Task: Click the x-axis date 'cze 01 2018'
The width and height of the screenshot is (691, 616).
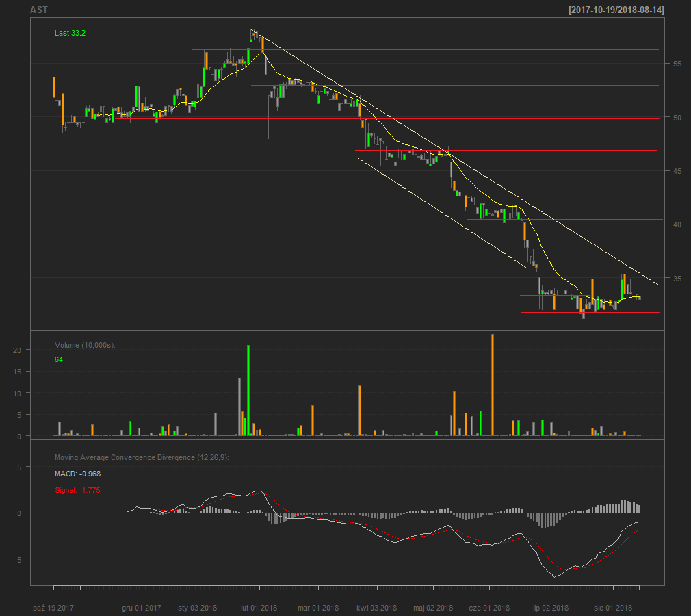Action: 489,608
